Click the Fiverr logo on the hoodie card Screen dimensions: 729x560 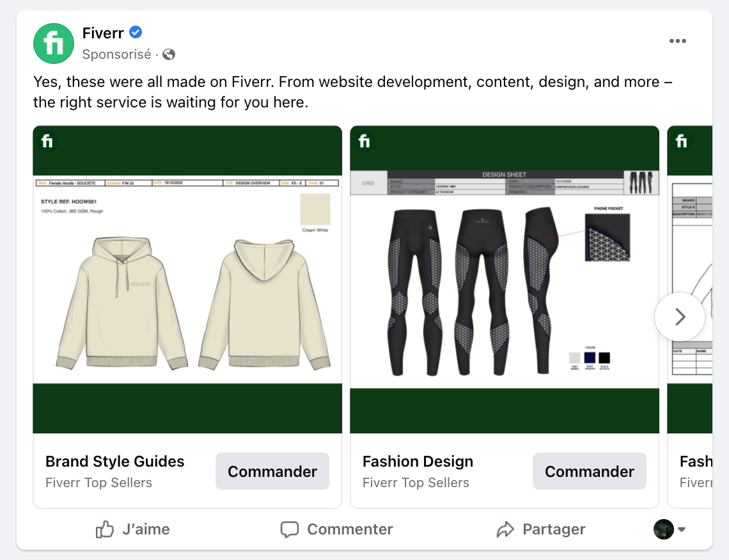(47, 141)
